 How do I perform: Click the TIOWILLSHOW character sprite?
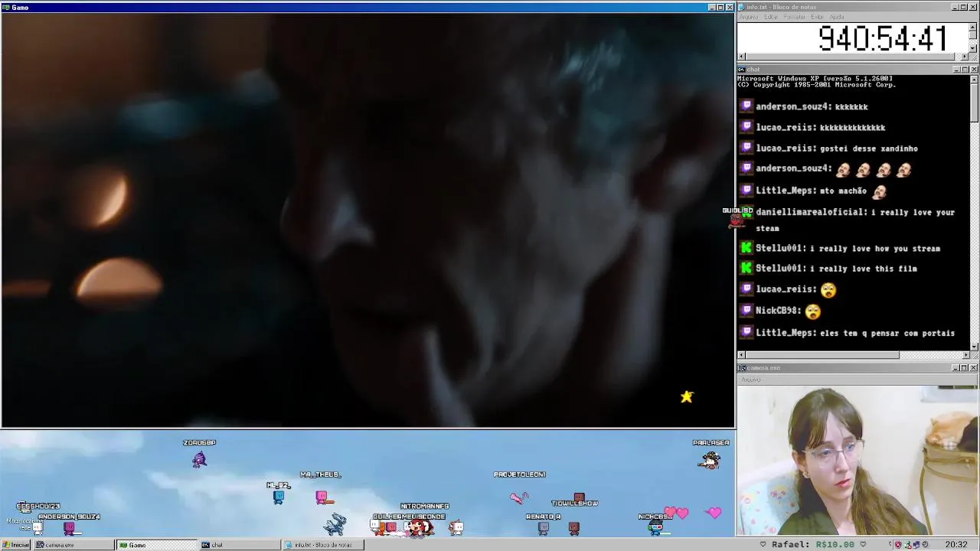tap(579, 497)
